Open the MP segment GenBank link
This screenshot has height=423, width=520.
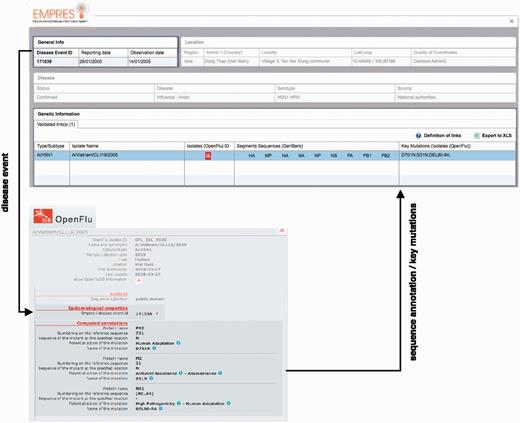268,156
